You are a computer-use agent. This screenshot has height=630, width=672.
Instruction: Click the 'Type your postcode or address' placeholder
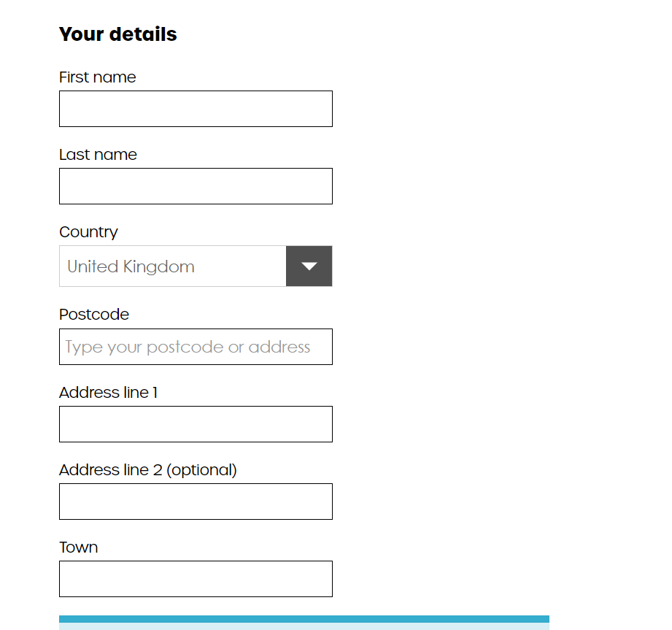coord(188,347)
